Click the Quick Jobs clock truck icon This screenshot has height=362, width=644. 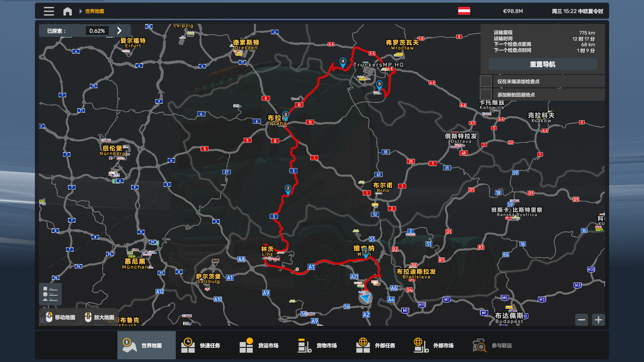pos(188,345)
